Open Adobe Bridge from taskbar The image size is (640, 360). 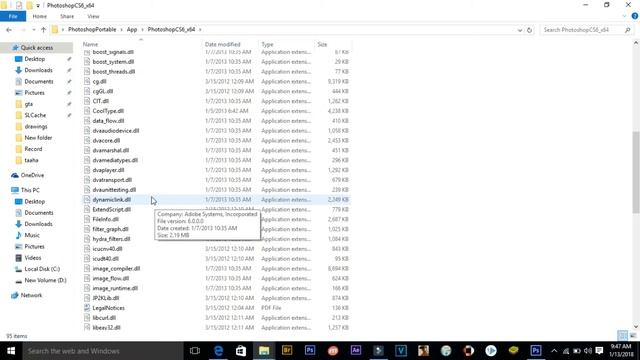pyautogui.click(x=287, y=351)
